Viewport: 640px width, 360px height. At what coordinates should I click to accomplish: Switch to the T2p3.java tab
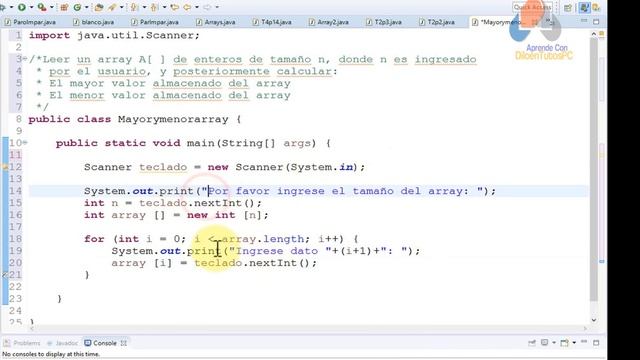coord(384,22)
